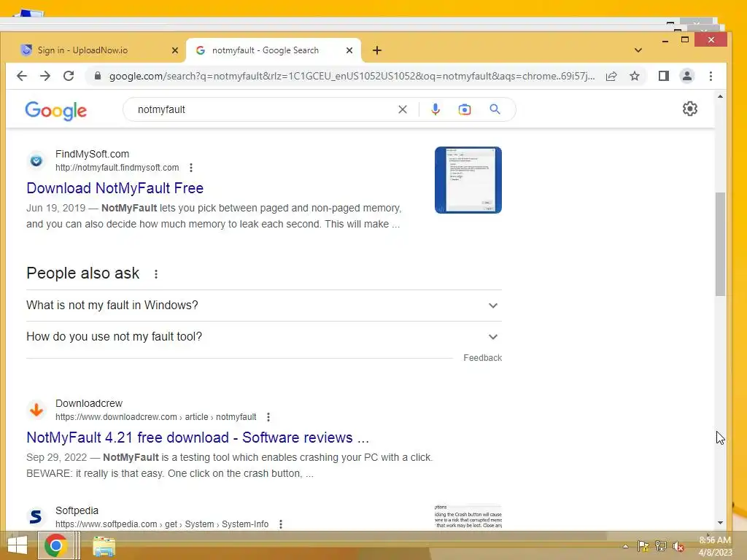Screen dimensions: 747x560
Task: Open the FindMySoft result thumbnail image
Action: [x=468, y=180]
